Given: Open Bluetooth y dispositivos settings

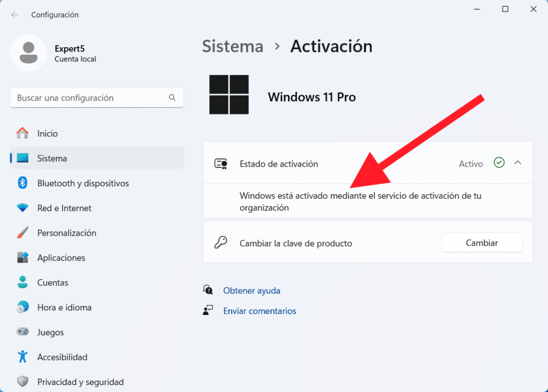Looking at the screenshot, I should (83, 183).
